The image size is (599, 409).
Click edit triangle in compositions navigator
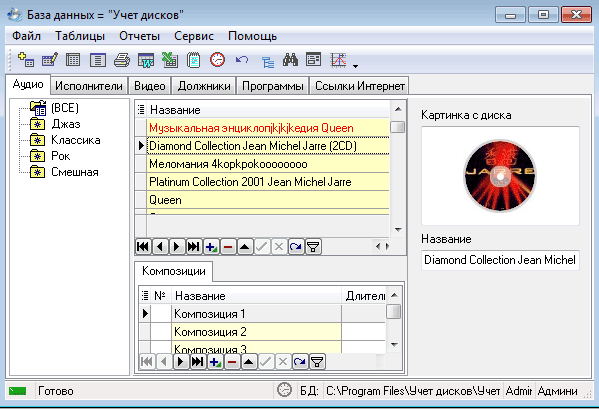tap(249, 361)
